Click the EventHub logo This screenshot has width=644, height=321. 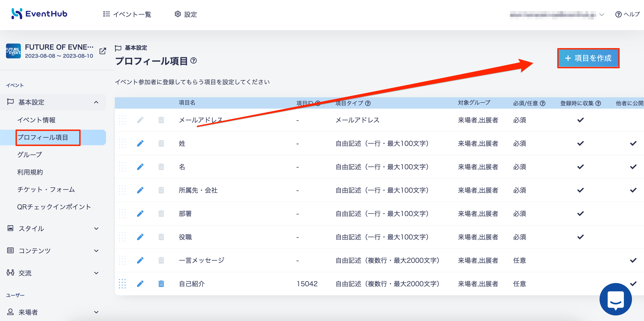point(39,14)
